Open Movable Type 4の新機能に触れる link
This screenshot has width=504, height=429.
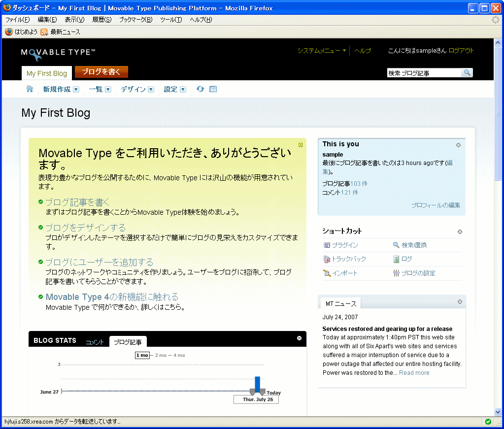click(112, 297)
